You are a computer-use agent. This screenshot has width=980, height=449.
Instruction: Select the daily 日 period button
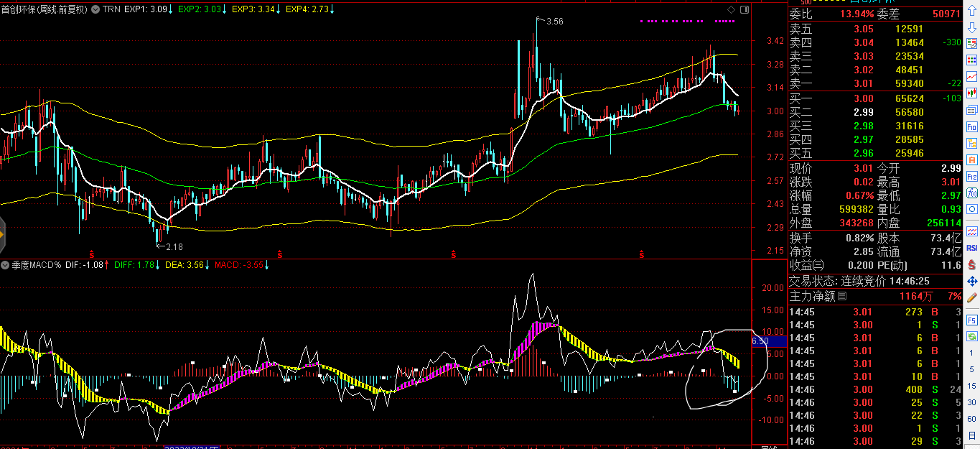coord(972,435)
